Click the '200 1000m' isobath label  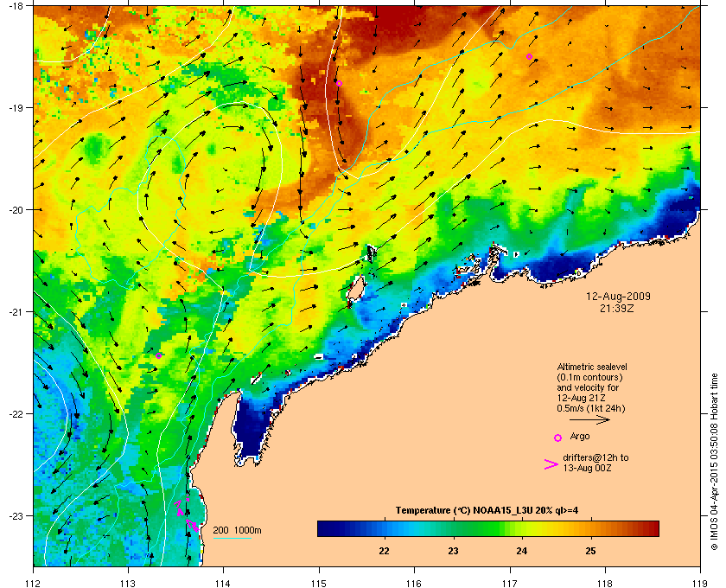237,530
